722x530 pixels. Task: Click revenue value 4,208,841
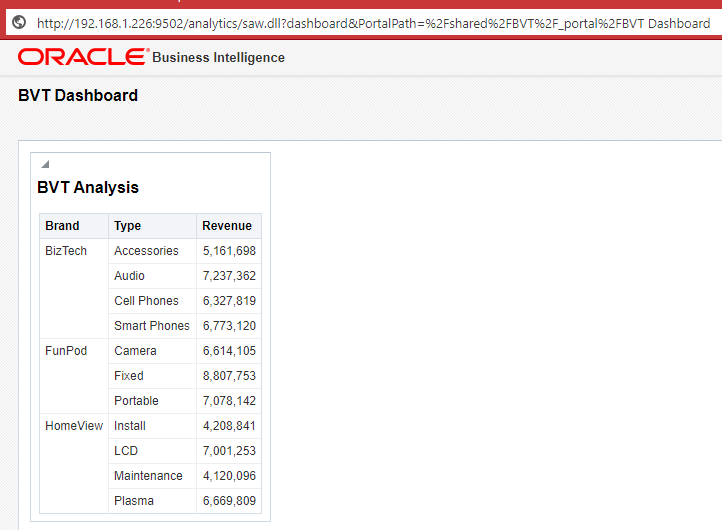(229, 426)
